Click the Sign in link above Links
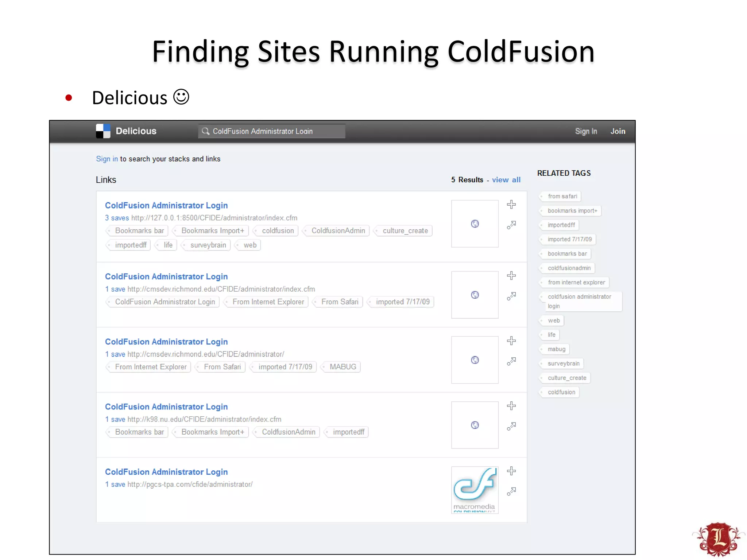This screenshot has width=747, height=560. [x=107, y=159]
